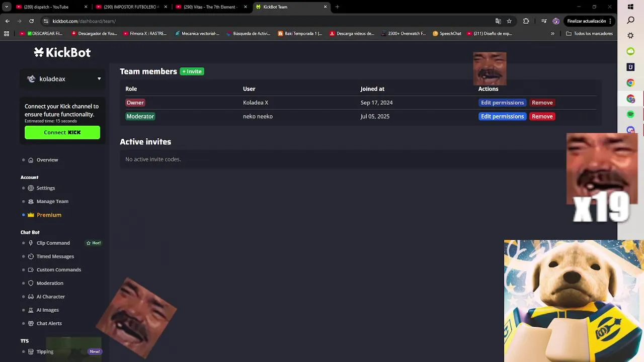Switch to Vitas The 7th Element tab

pyautogui.click(x=210, y=7)
